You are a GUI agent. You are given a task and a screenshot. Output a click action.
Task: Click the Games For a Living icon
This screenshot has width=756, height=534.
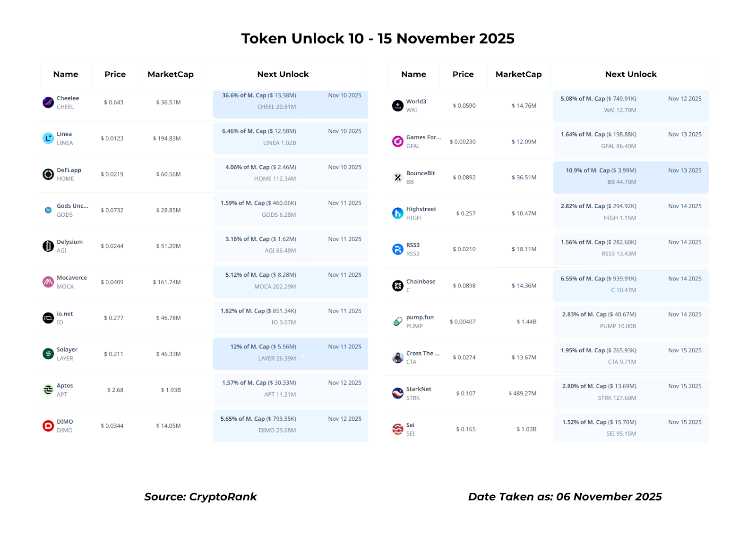[x=398, y=142]
